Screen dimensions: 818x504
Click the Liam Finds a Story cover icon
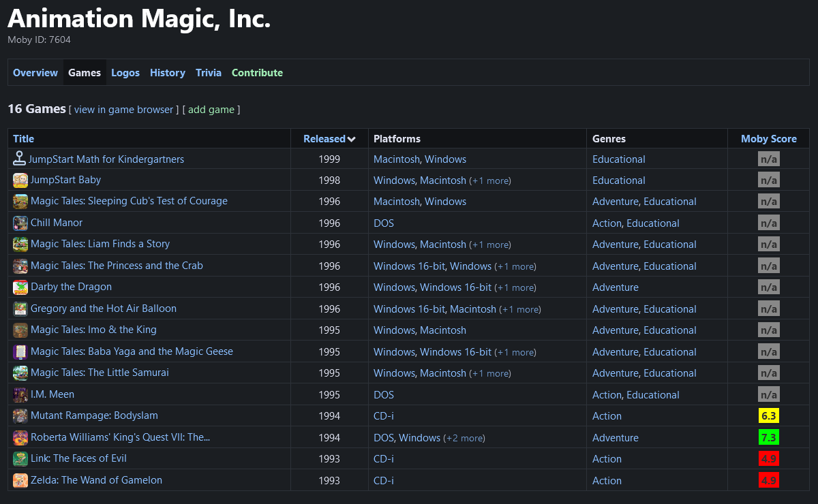pos(20,244)
